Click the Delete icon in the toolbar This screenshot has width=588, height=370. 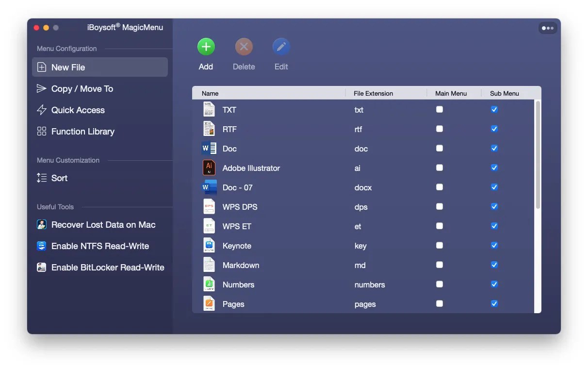244,47
